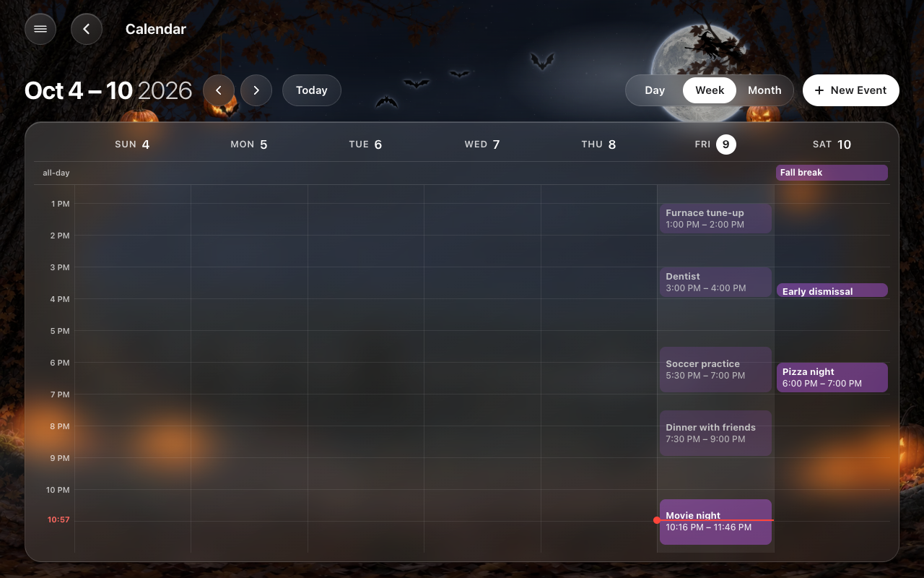Select the TUE 6 day header
The height and width of the screenshot is (578, 924).
[365, 144]
